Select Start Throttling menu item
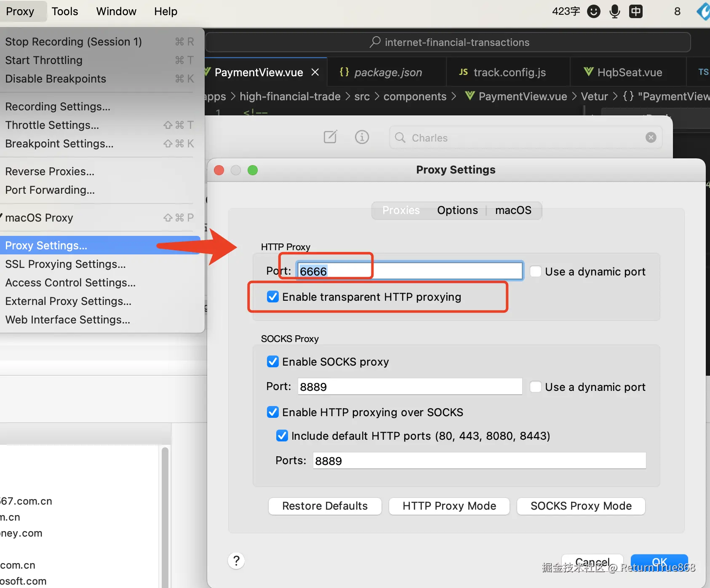 [100, 60]
